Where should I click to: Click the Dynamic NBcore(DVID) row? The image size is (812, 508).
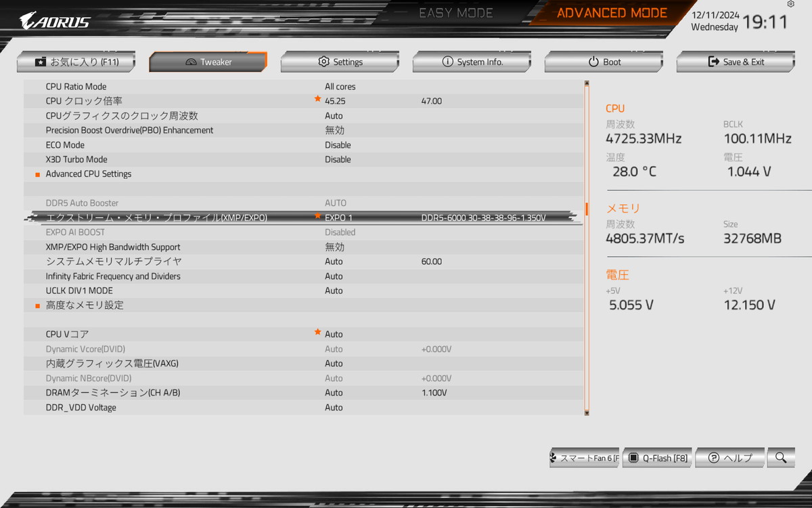(x=304, y=379)
